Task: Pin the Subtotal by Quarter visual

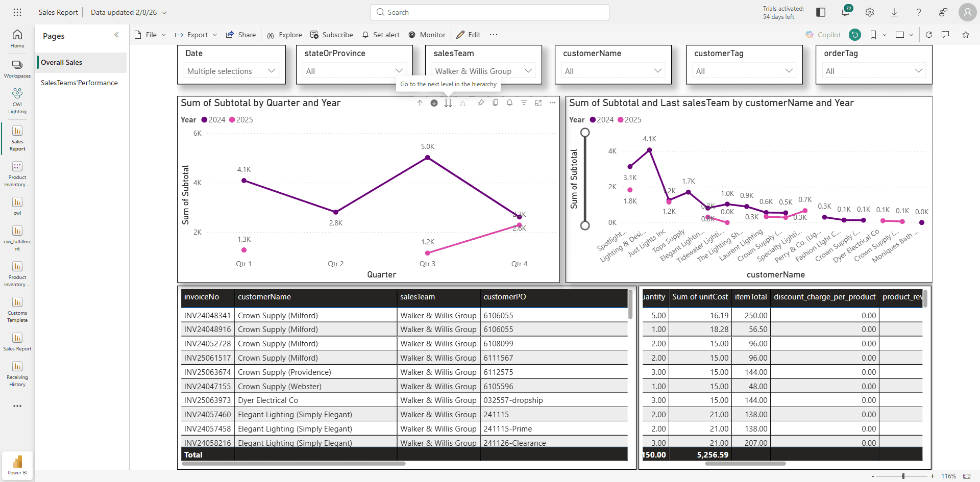Action: tap(481, 103)
